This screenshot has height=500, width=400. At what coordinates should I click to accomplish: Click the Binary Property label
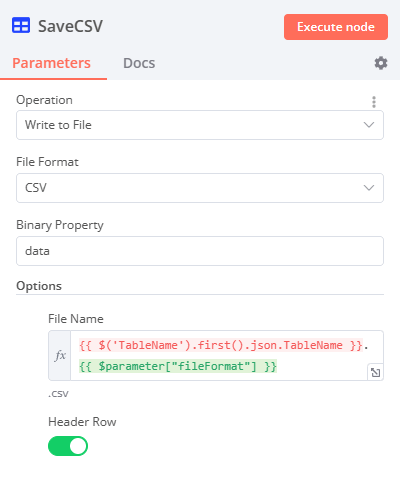coord(60,225)
